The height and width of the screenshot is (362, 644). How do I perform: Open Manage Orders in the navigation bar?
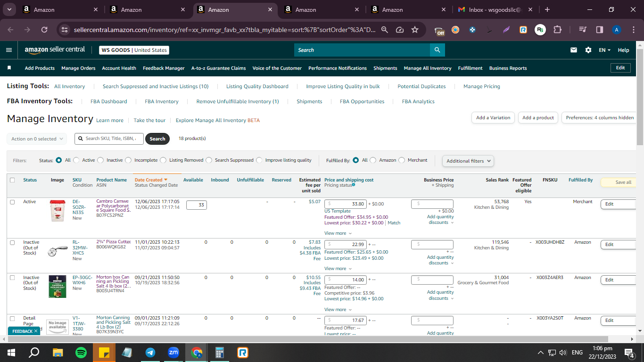click(x=78, y=68)
